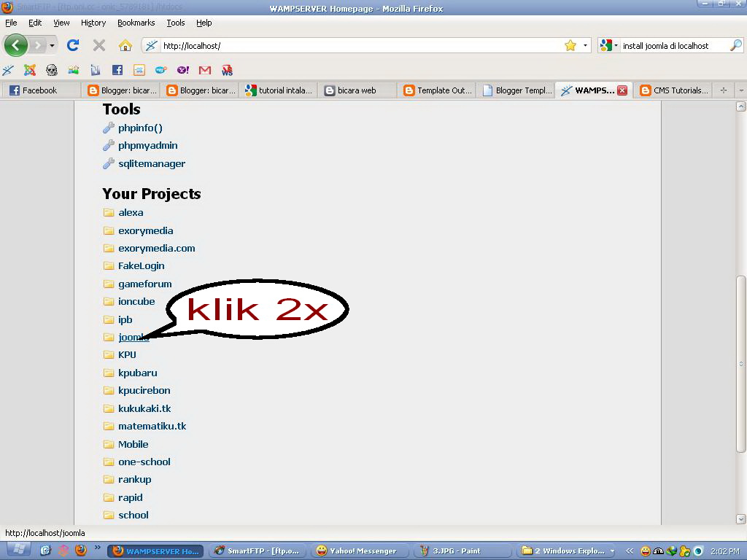Click the wrench icon beside phpinfo()
The image size is (747, 560).
tap(109, 128)
